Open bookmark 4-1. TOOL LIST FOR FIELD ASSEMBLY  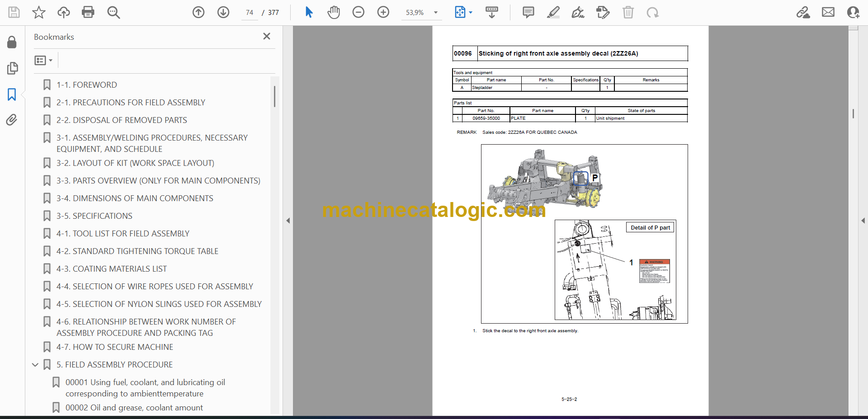pos(123,234)
